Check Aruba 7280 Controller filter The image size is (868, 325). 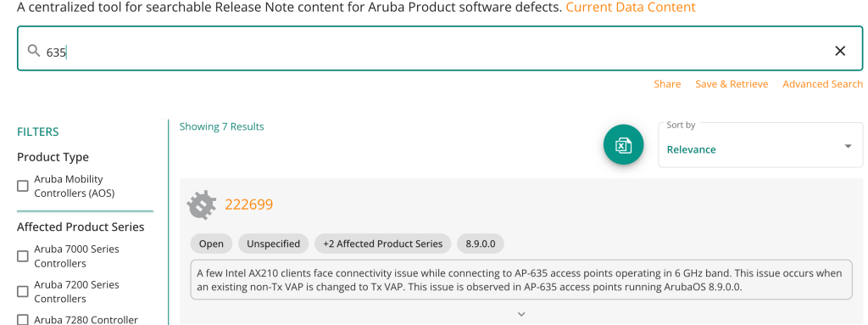(x=23, y=319)
